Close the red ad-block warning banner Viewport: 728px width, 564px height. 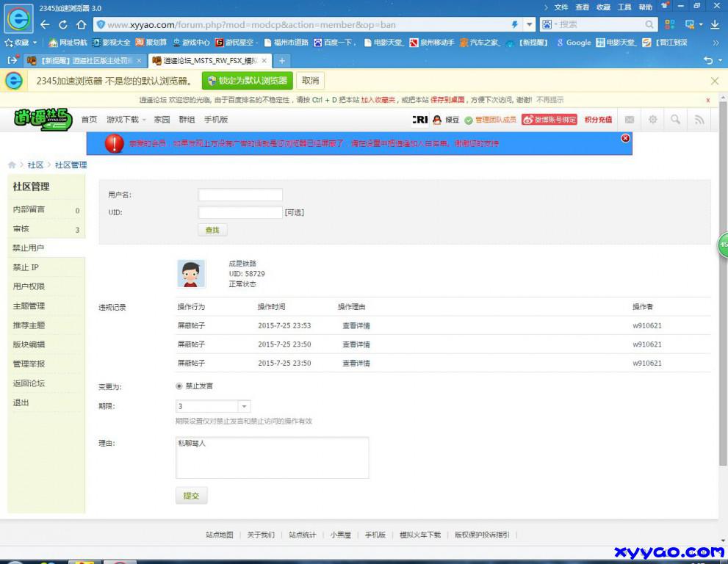[625, 138]
